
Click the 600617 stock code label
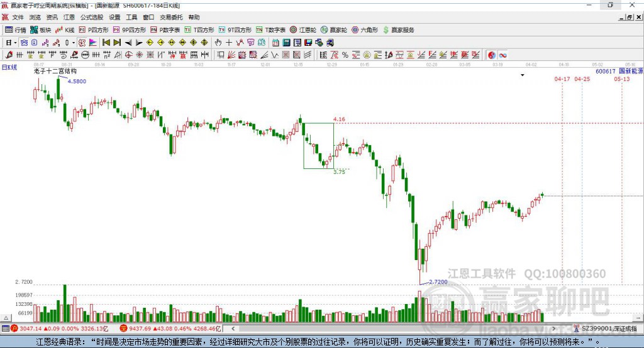(x=606, y=72)
